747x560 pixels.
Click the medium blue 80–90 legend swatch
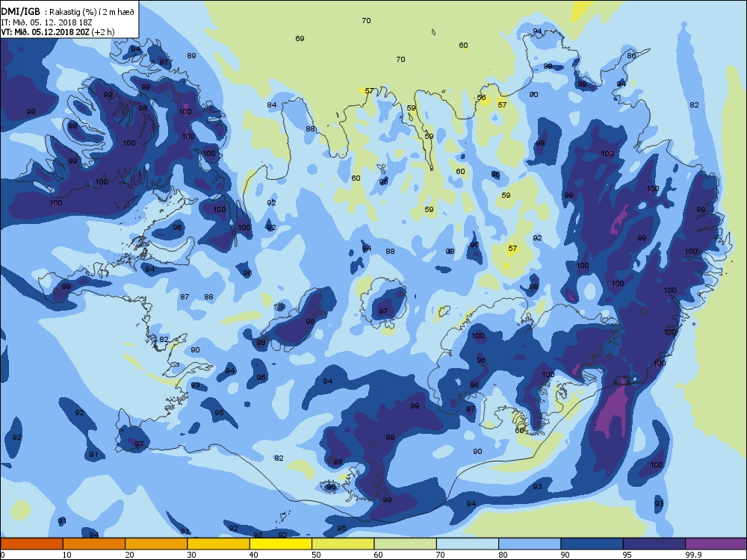530,544
